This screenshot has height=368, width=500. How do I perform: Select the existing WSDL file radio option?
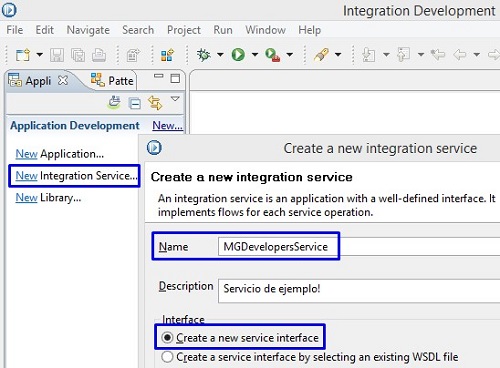pyautogui.click(x=167, y=357)
